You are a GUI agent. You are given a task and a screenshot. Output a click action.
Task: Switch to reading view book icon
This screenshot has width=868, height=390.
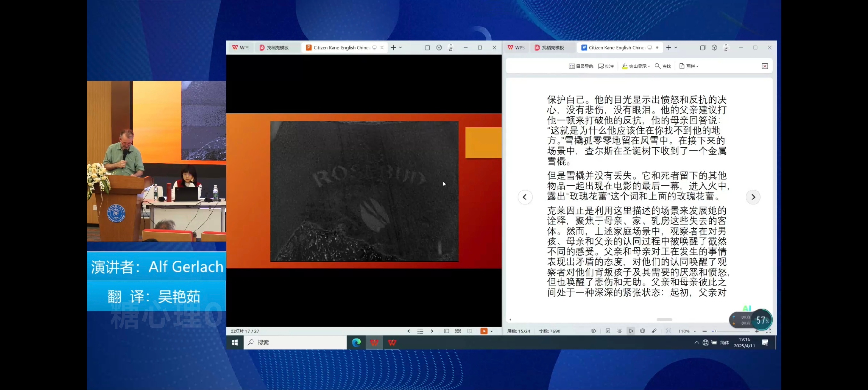(x=470, y=331)
